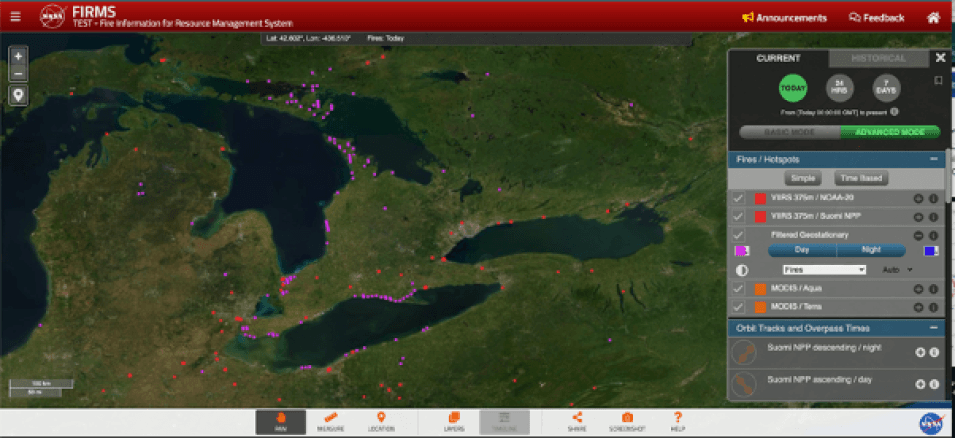Uncheck Filtered Geostationary layer
The image size is (955, 438).
pyautogui.click(x=738, y=235)
